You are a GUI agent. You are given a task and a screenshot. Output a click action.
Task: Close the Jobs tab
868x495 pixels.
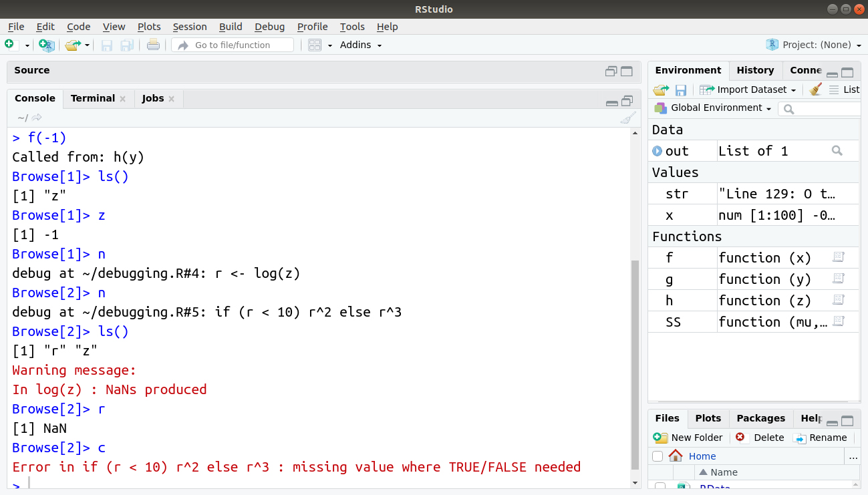[171, 99]
